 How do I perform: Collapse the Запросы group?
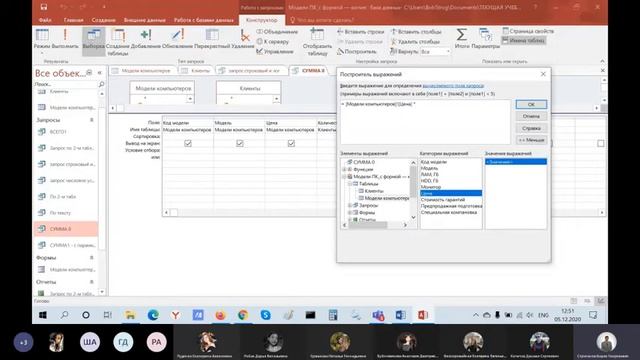[x=91, y=120]
